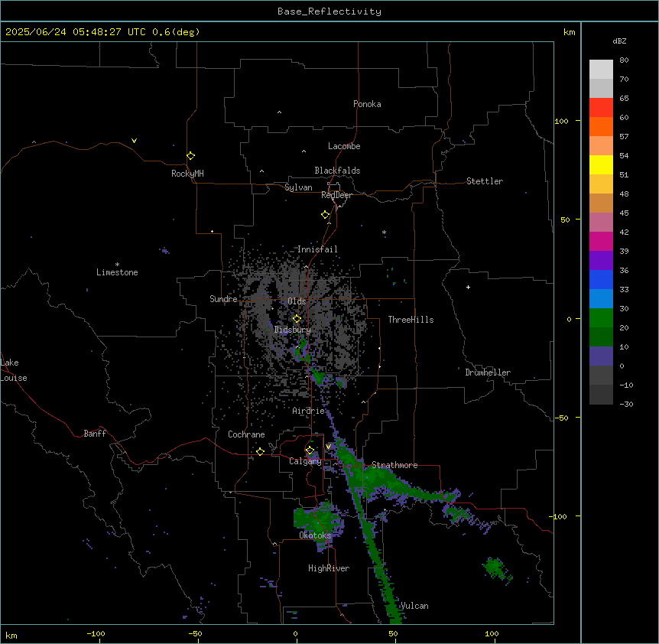This screenshot has width=659, height=644.
Task: Pick the purple 36–39 dBZ legend swatch
Action: [x=601, y=261]
